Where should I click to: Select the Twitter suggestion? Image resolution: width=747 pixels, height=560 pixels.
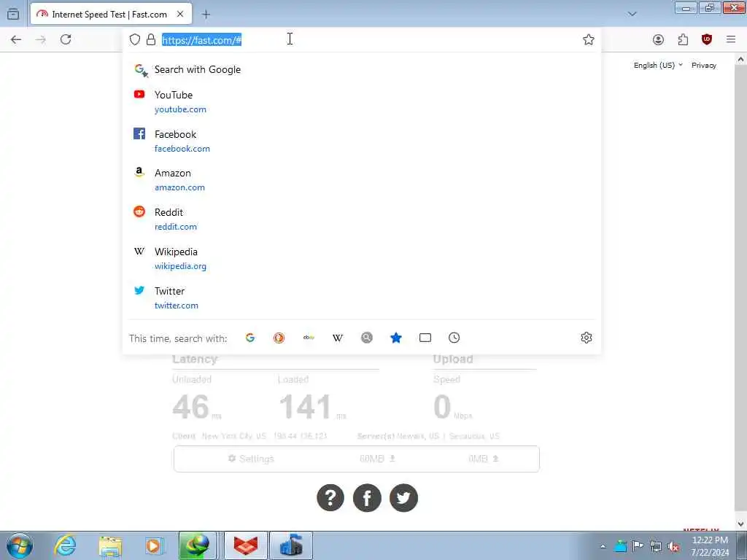coord(362,297)
